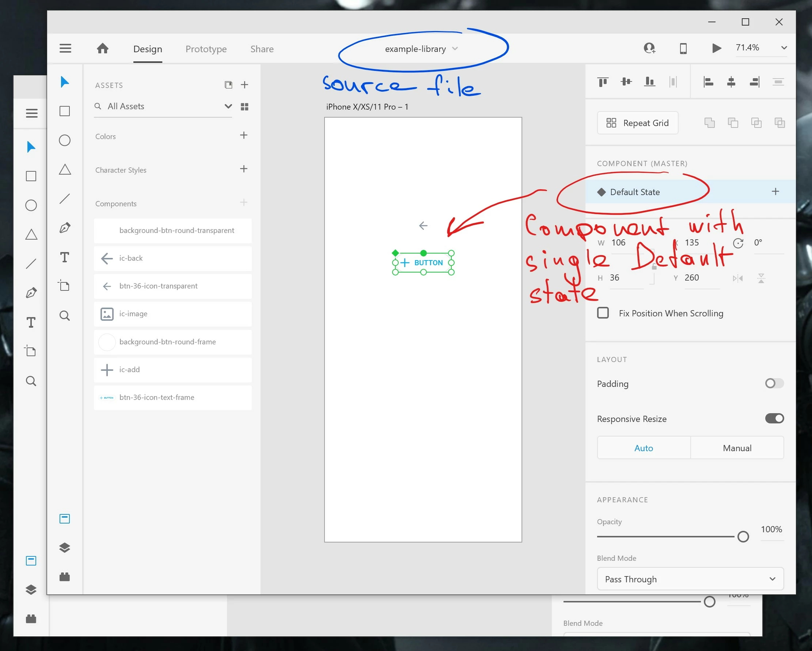This screenshot has height=651, width=812.
Task: Switch to the Share tab
Action: pyautogui.click(x=262, y=49)
